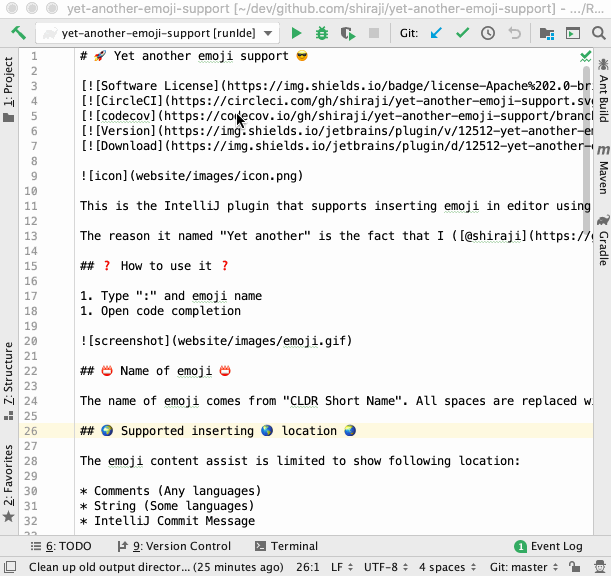Toggle tool window bars via corner icon
Screen dimensions: 611x576
[9, 567]
